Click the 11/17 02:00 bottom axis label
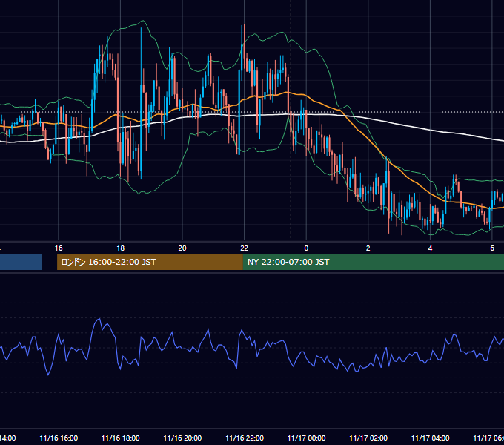 pos(368,438)
